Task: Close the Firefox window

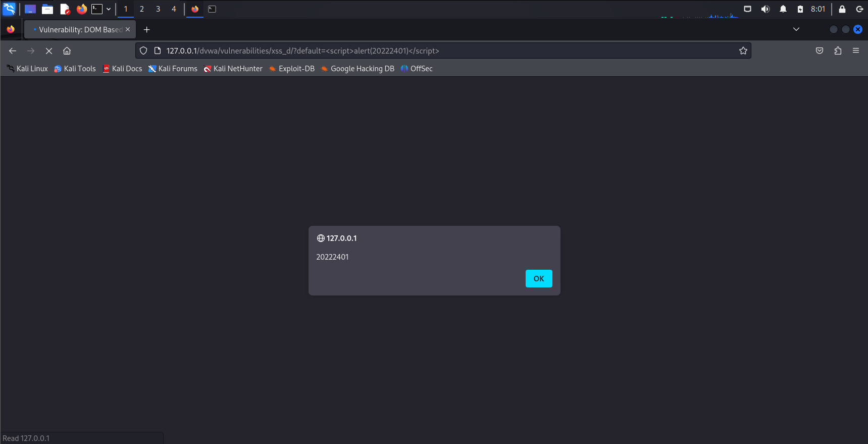Action: [x=858, y=29]
